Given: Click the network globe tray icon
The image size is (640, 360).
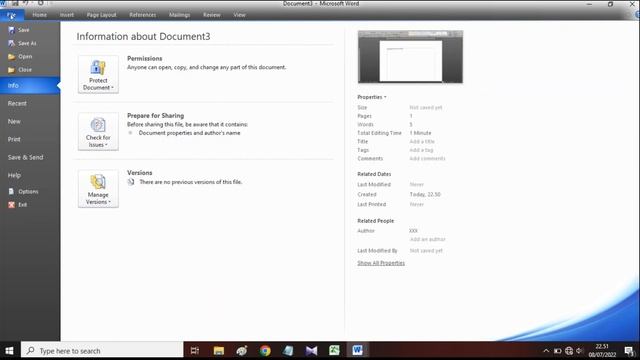Looking at the screenshot, I should point(569,351).
